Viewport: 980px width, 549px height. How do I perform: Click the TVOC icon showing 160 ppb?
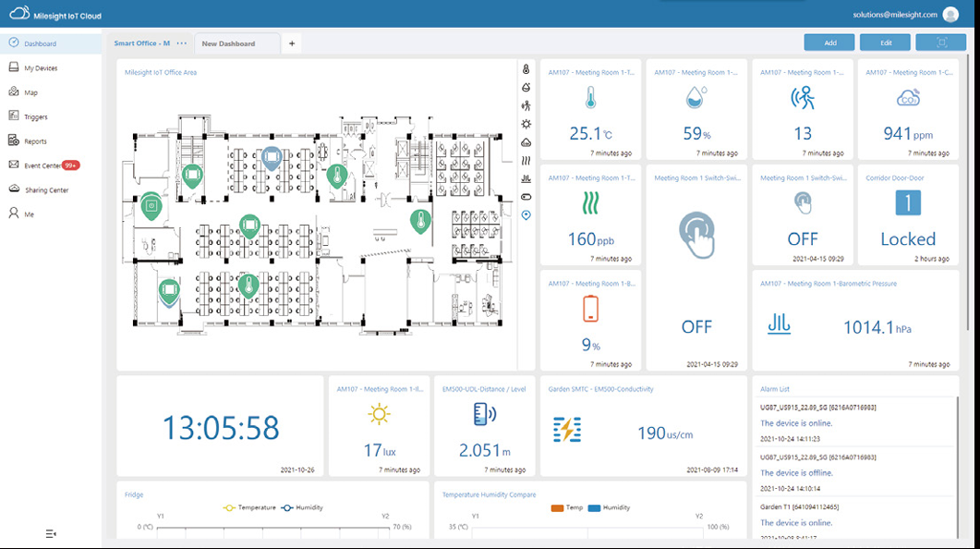point(590,204)
